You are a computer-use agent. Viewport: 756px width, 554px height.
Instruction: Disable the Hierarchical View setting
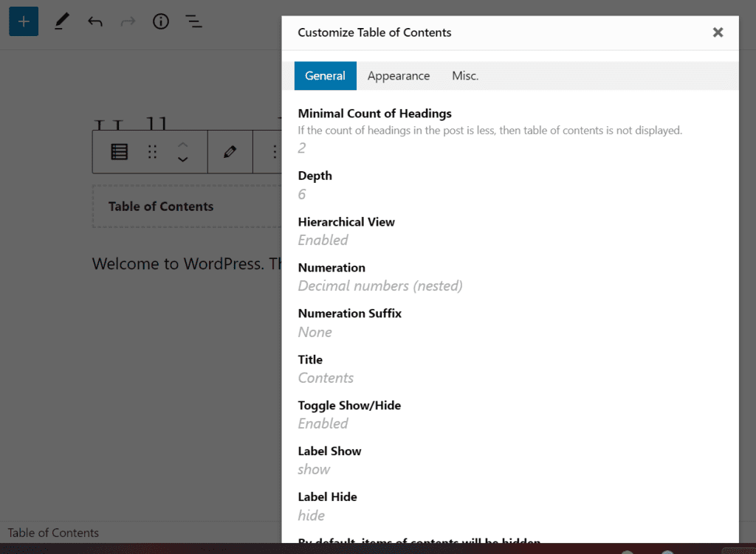pos(323,240)
